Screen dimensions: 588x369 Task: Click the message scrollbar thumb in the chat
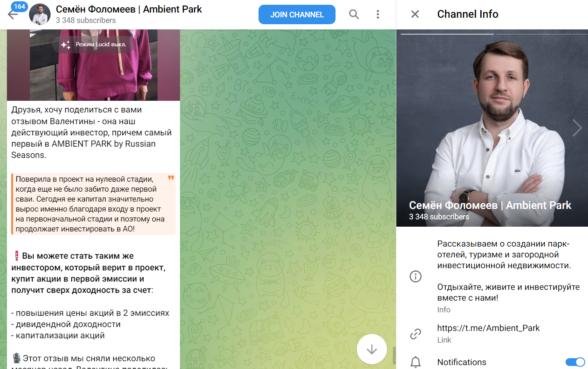click(x=394, y=355)
